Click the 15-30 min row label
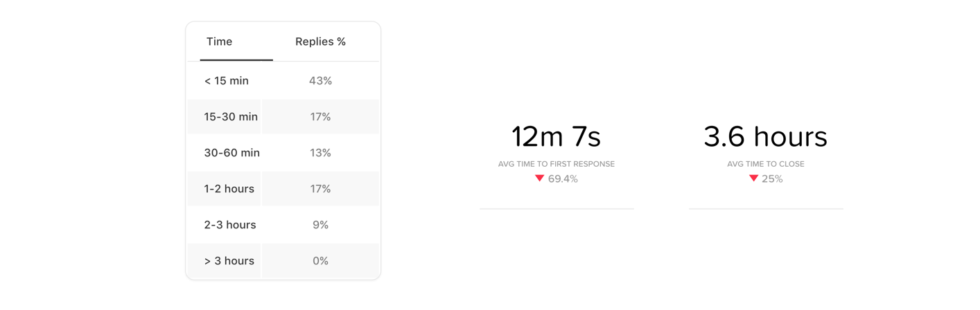The width and height of the screenshot is (980, 310). point(231,117)
